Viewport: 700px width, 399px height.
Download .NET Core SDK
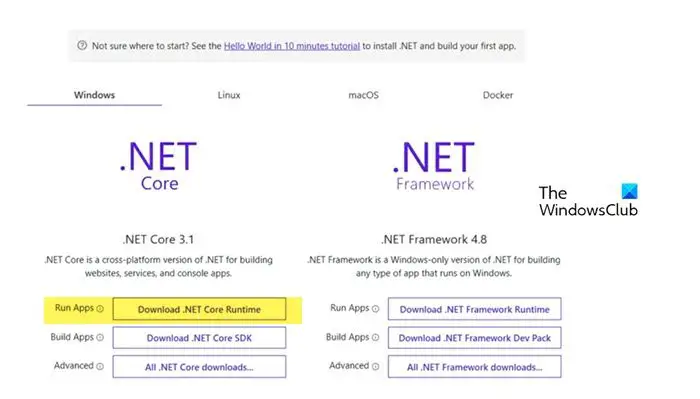coord(199,338)
